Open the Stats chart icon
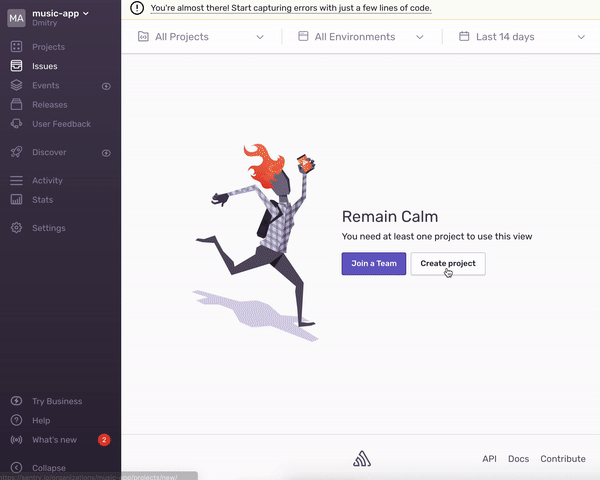Screen dimensions: 600x480 [16, 199]
